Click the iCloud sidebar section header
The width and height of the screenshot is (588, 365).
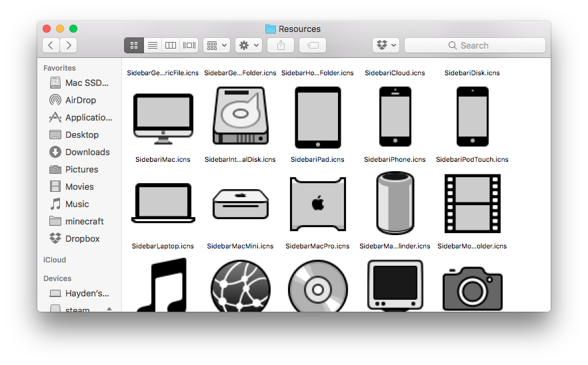[55, 260]
